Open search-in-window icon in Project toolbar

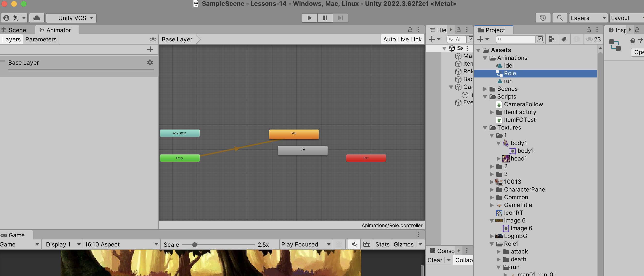pyautogui.click(x=540, y=39)
